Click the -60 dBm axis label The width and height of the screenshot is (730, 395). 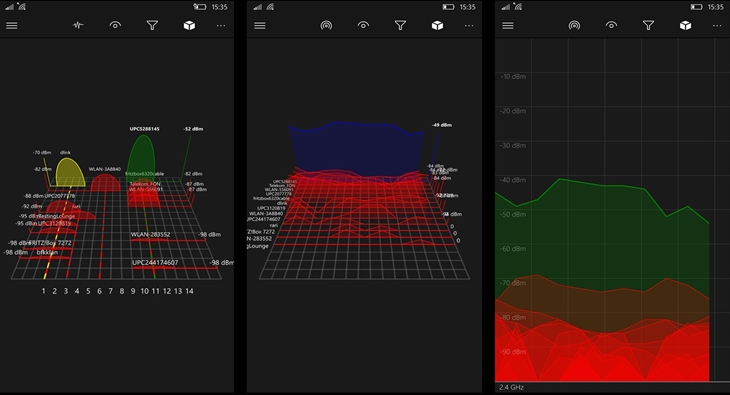click(513, 248)
